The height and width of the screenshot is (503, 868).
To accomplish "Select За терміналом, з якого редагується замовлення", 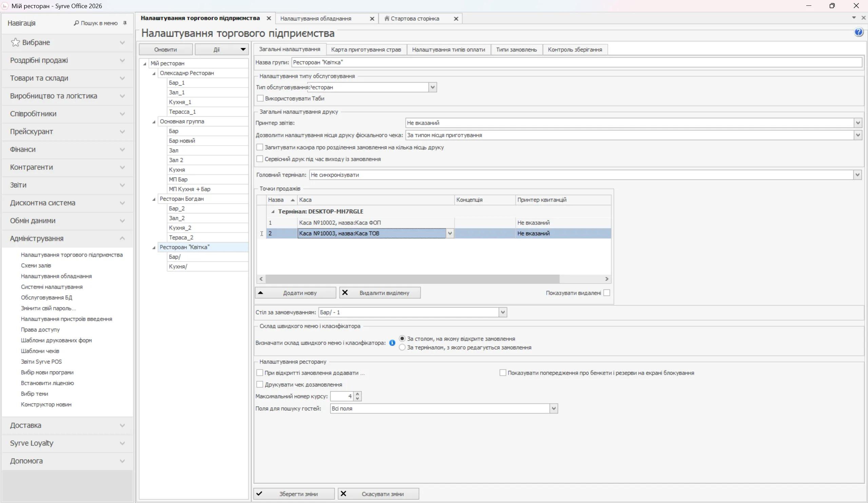I will click(x=402, y=348).
